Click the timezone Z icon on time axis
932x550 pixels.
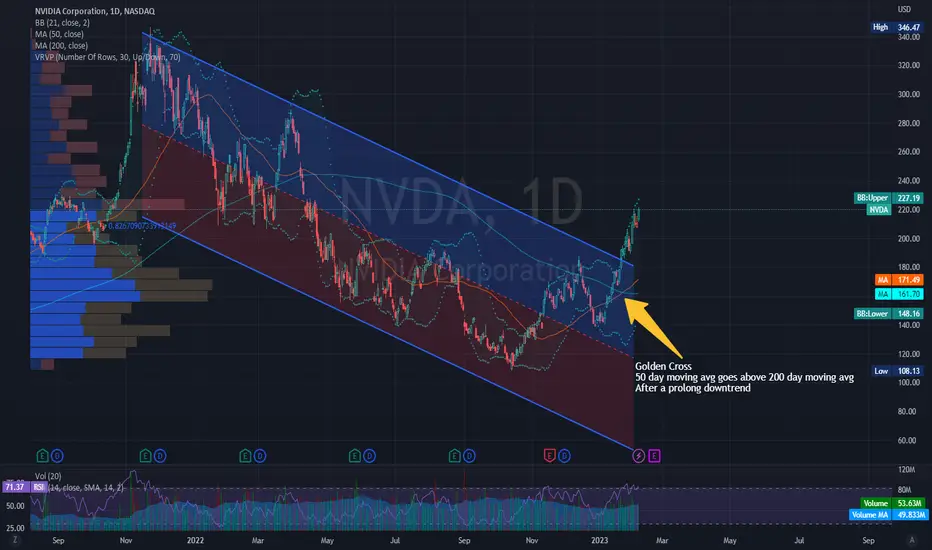point(15,540)
